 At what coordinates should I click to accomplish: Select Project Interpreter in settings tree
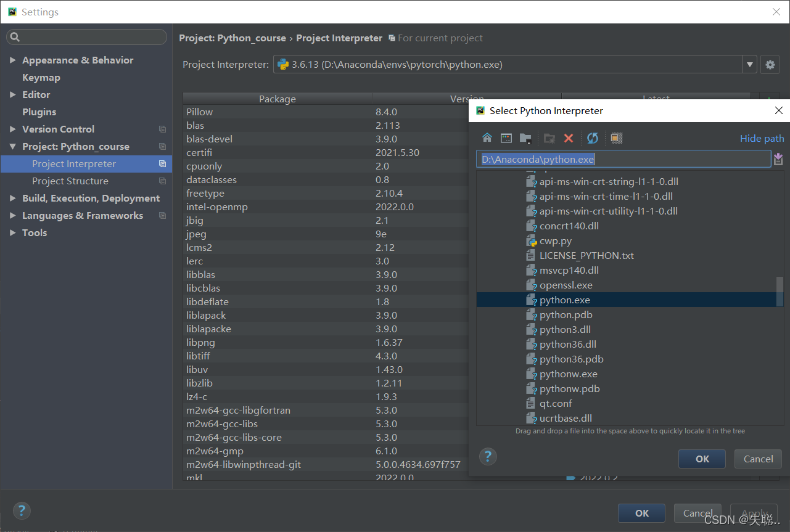pyautogui.click(x=86, y=164)
